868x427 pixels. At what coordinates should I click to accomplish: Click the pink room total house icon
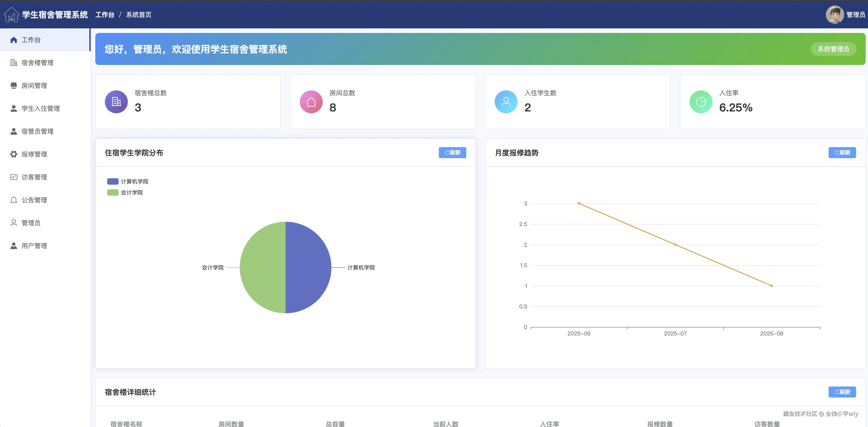pyautogui.click(x=311, y=102)
